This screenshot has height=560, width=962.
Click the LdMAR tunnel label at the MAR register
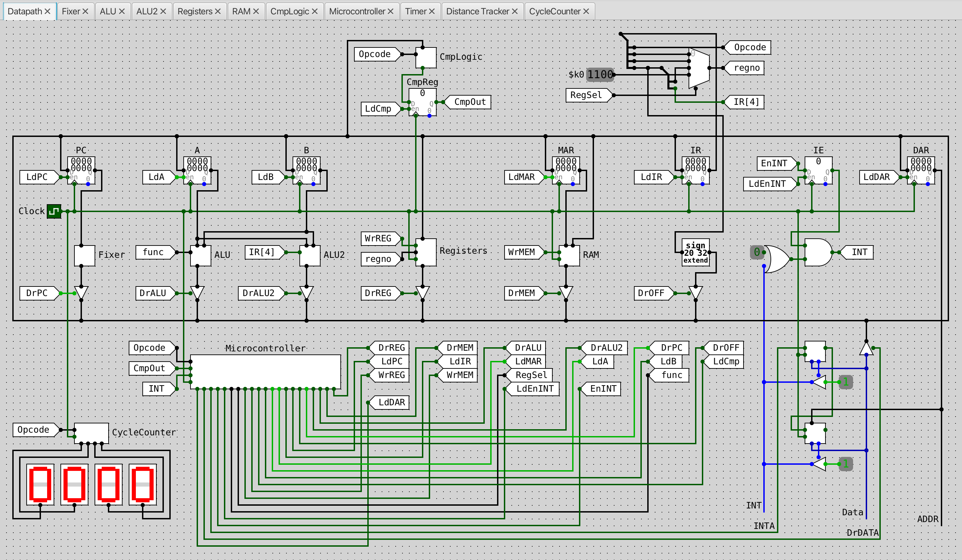pos(522,177)
